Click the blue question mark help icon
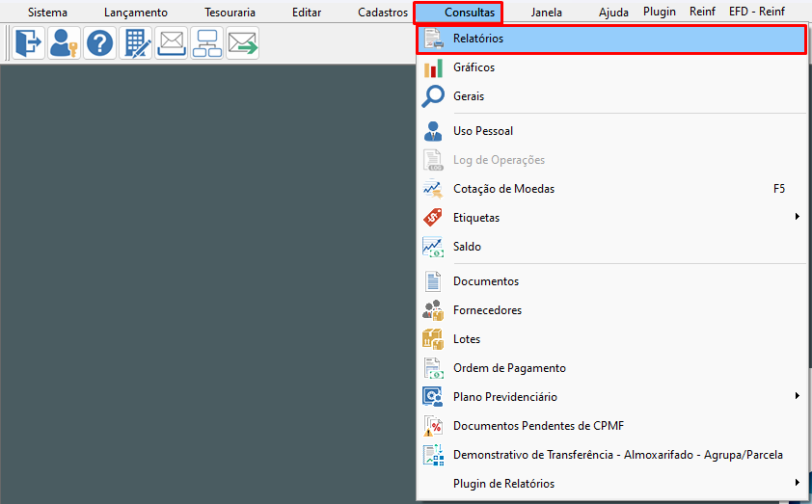Viewport: 812px width, 504px height. coord(99,43)
